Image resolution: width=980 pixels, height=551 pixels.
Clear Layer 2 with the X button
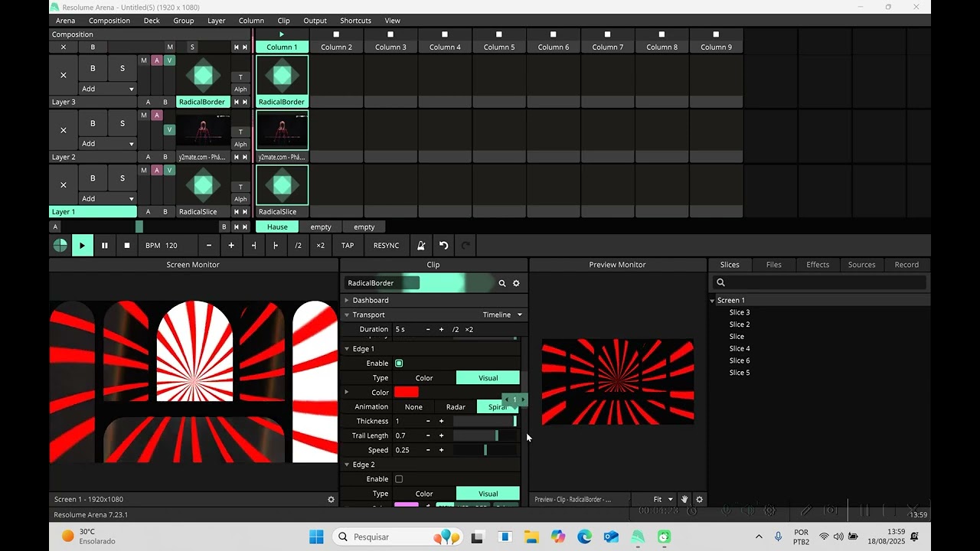tap(64, 130)
